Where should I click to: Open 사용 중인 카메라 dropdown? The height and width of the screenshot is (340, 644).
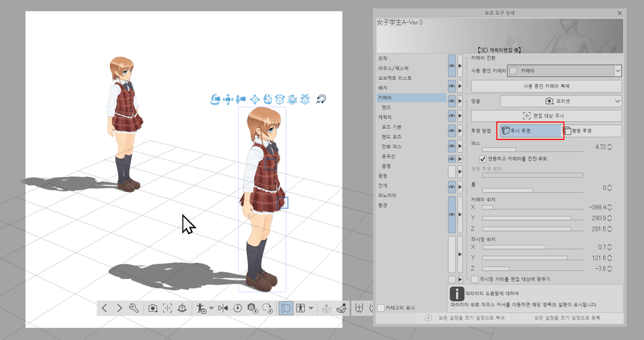pyautogui.click(x=564, y=70)
